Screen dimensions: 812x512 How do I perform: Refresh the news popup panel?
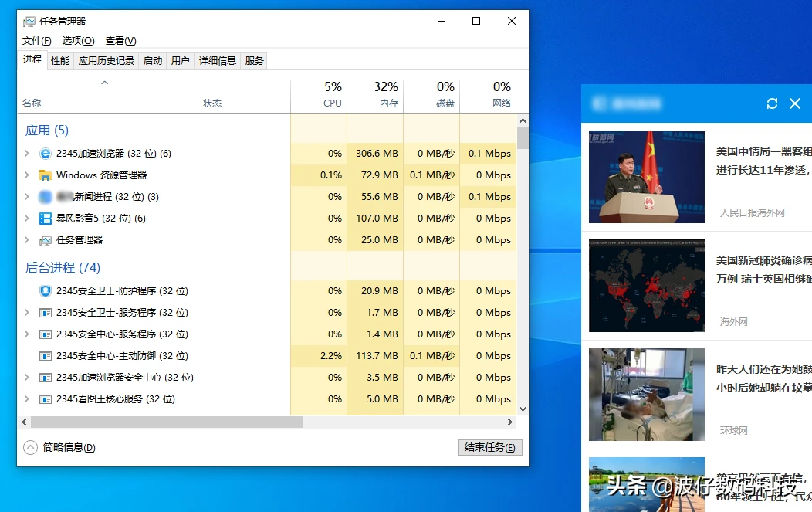pyautogui.click(x=772, y=103)
